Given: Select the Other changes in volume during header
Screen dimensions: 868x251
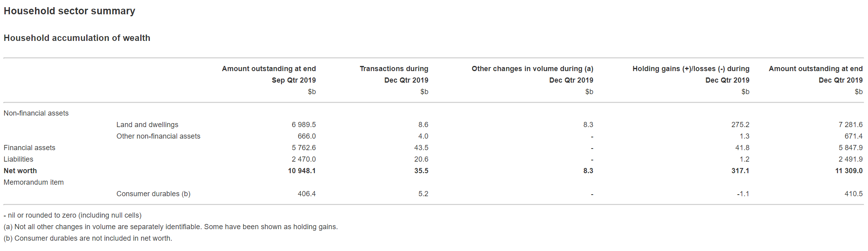Looking at the screenshot, I should pyautogui.click(x=532, y=69).
